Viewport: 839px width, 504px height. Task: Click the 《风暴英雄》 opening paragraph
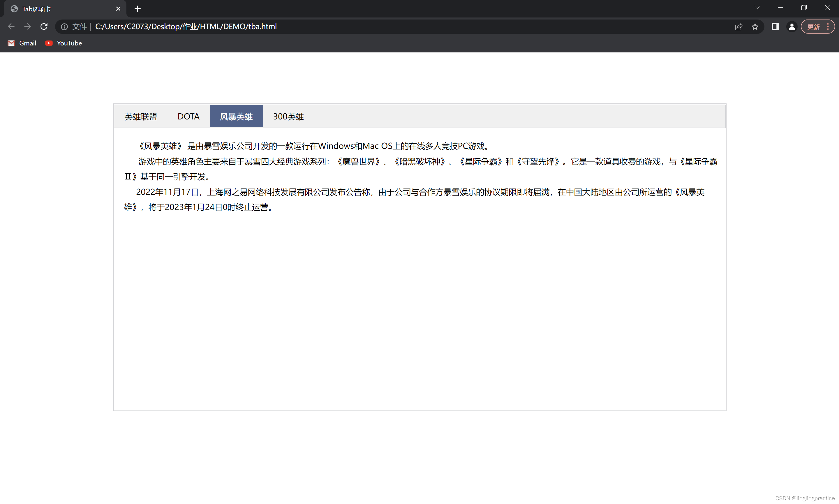pos(313,146)
